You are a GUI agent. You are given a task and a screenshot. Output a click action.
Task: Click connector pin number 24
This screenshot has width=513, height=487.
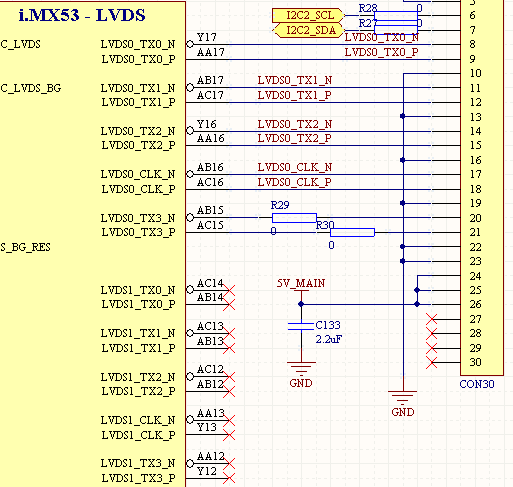point(476,276)
